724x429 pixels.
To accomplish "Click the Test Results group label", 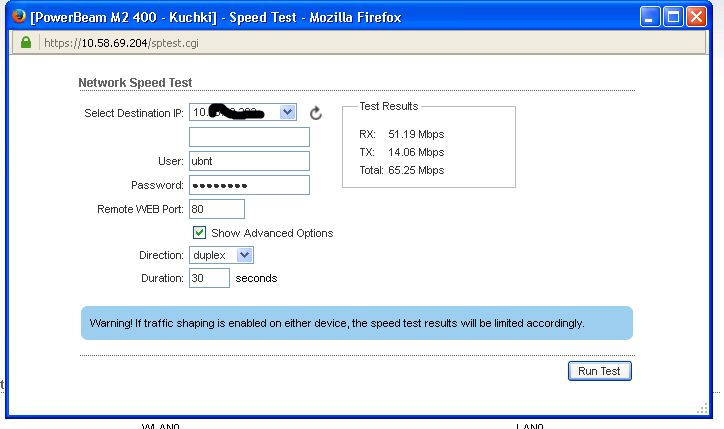I will [389, 106].
